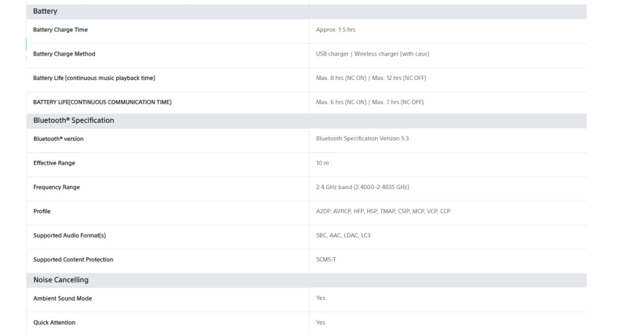Click the Bluetooth® version row label
This screenshot has width=644, height=335.
coord(58,139)
